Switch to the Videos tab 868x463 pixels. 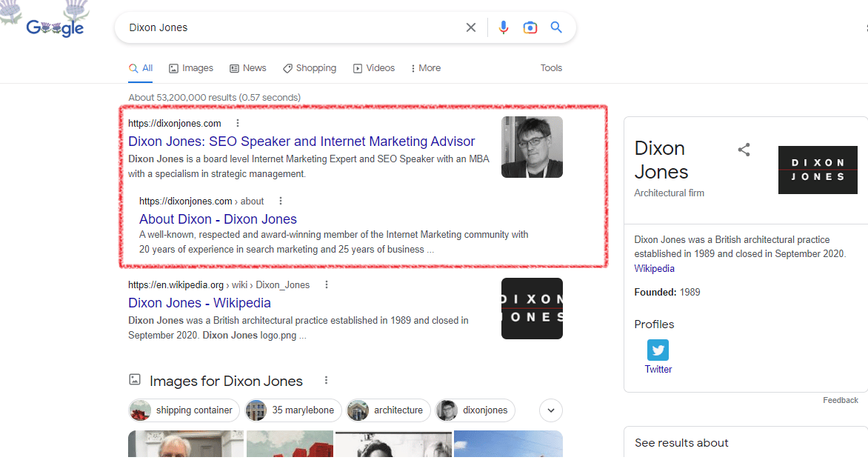tap(374, 68)
